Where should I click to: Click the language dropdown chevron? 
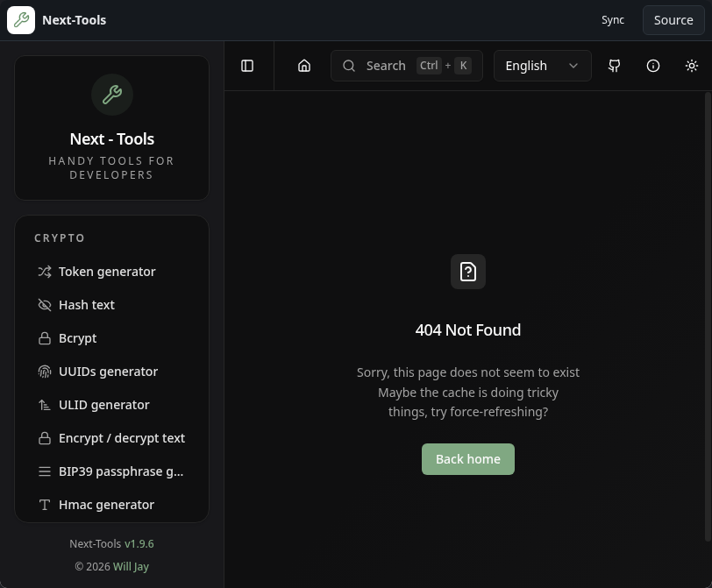click(x=573, y=66)
